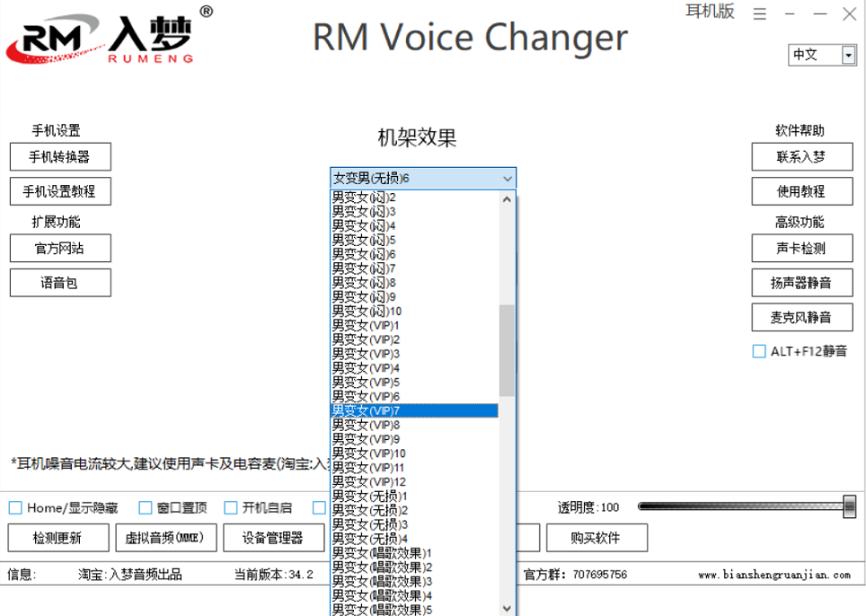Choose 男变女(闷)5 effect
866x616 pixels.
(415, 241)
